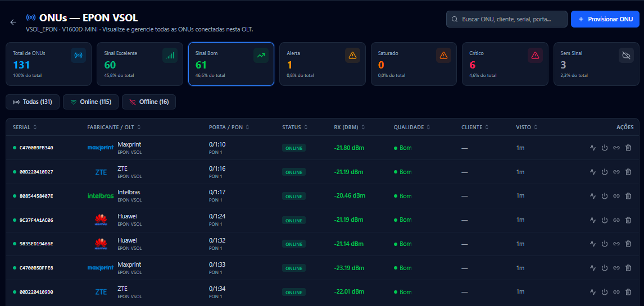
Task: Click Provisionar ONU button
Action: click(x=605, y=19)
